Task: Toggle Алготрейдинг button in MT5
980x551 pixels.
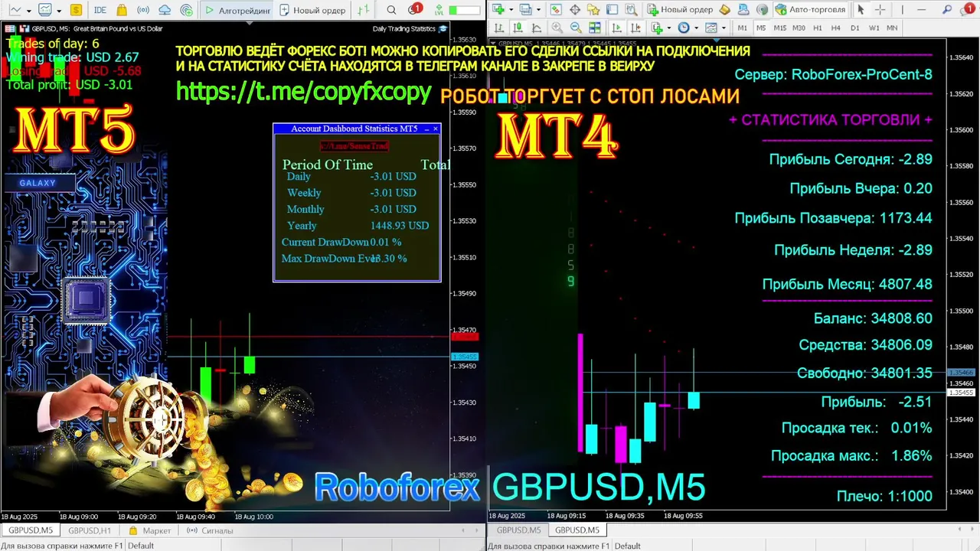Action: 237,10
